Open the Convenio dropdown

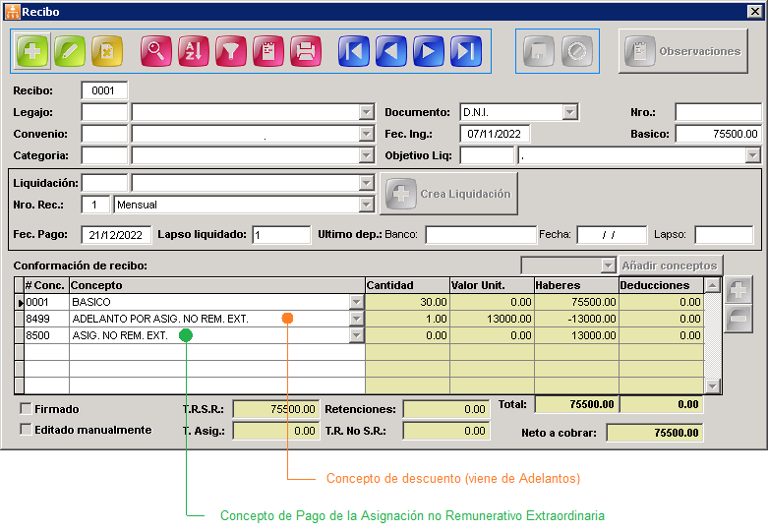click(x=367, y=134)
